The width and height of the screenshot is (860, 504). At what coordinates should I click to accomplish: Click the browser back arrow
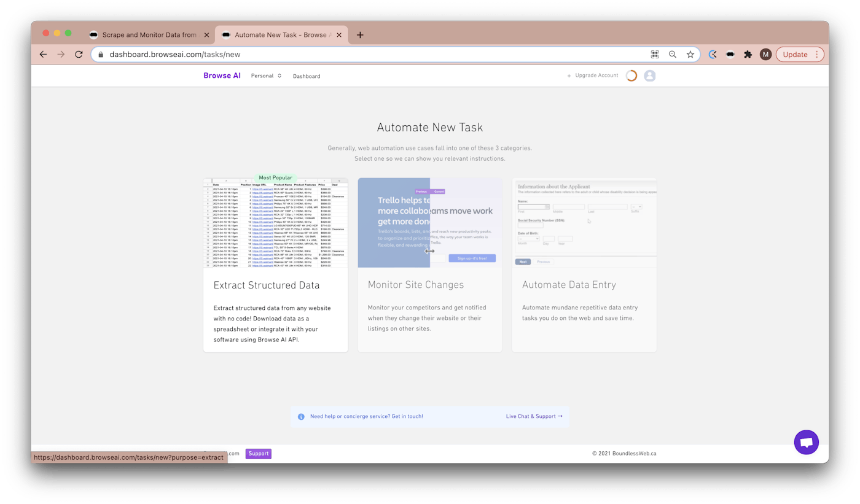pos(43,54)
